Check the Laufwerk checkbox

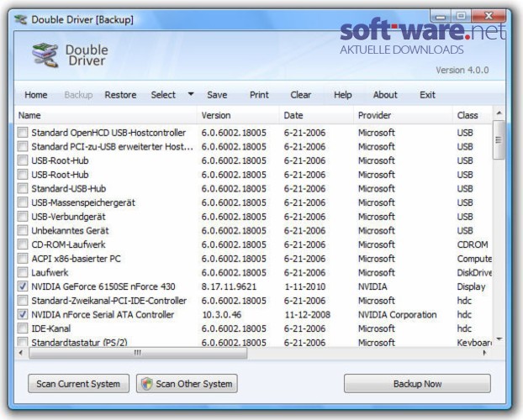pos(23,272)
